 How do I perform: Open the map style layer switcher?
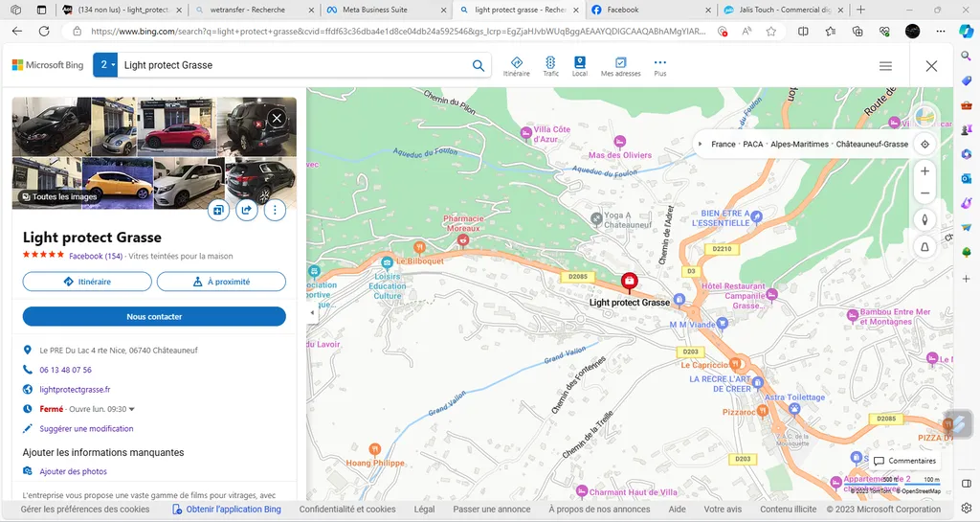924,117
